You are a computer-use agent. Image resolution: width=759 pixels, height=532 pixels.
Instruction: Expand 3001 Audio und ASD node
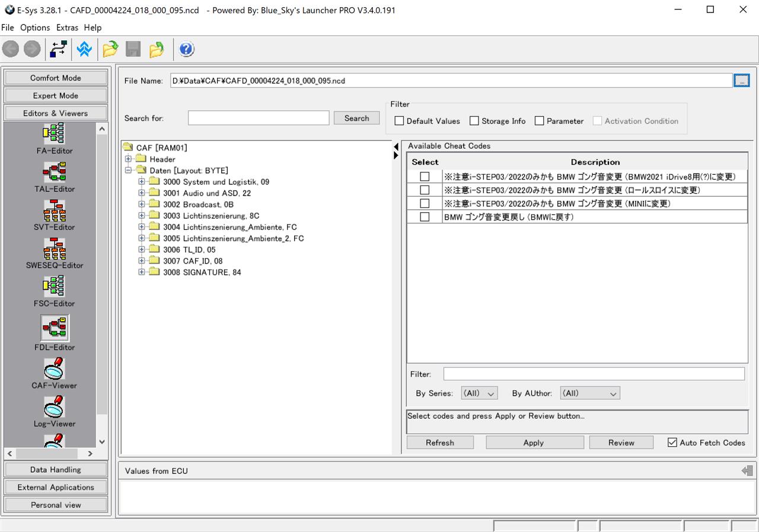click(142, 193)
